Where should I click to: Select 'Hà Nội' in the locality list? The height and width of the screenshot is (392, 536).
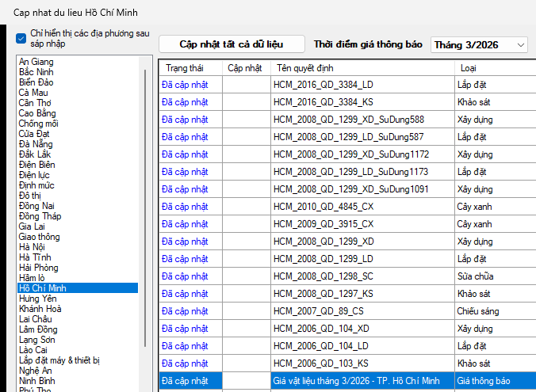click(x=33, y=247)
